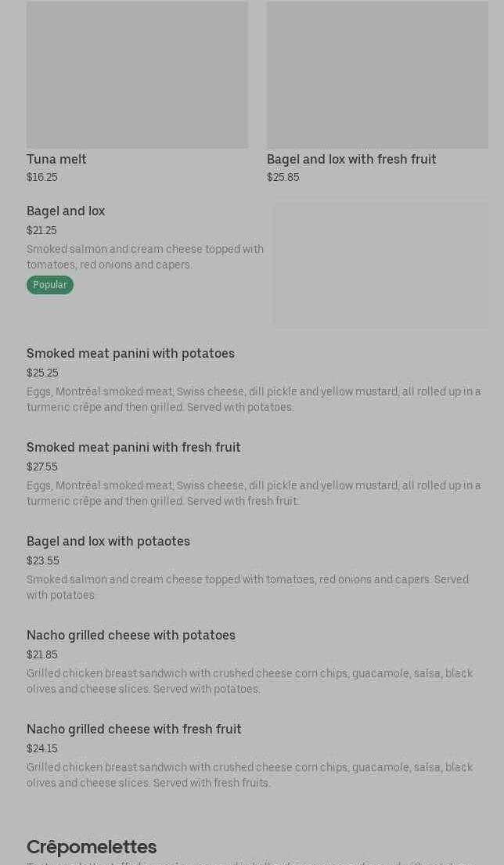
Task: Click the Popular badge on Bagel and lox
Action: coord(50,285)
